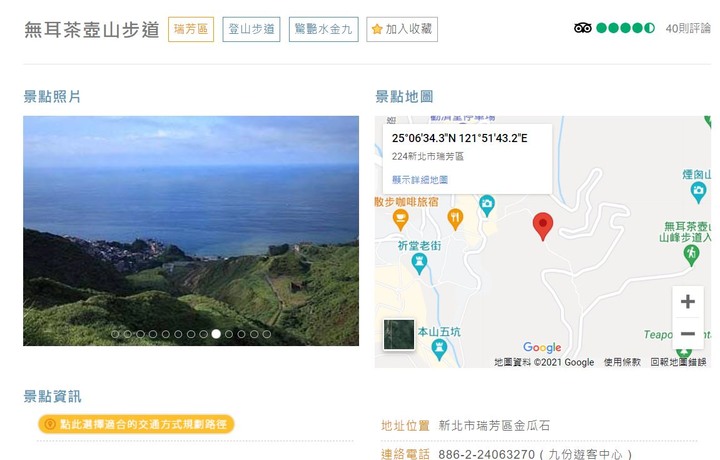Click the Teapot map label
The image size is (720, 460).
[x=658, y=335]
